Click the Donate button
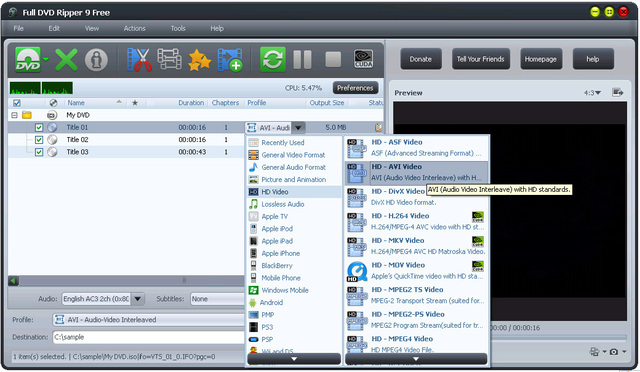 421,59
